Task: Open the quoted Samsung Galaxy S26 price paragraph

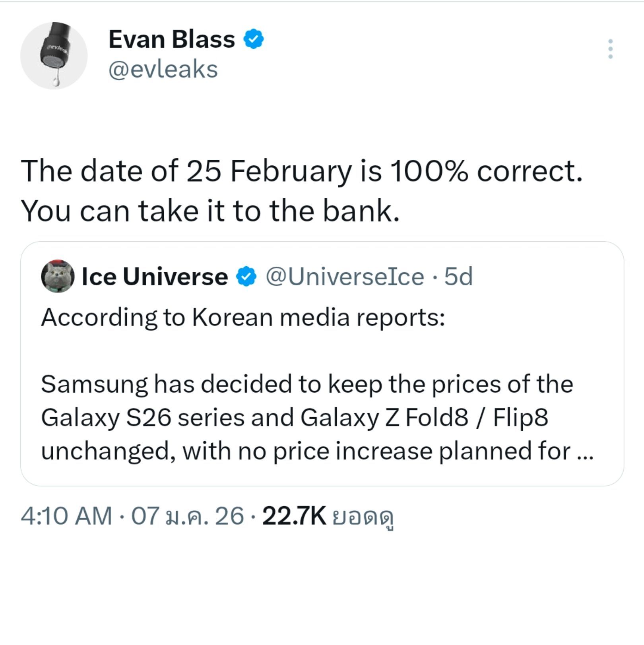Action: [x=306, y=418]
